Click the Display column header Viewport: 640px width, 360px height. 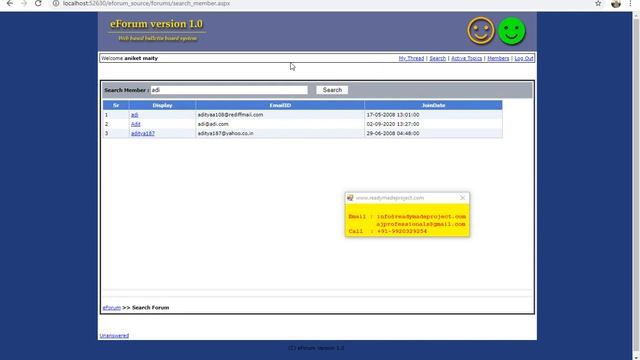[x=162, y=105]
